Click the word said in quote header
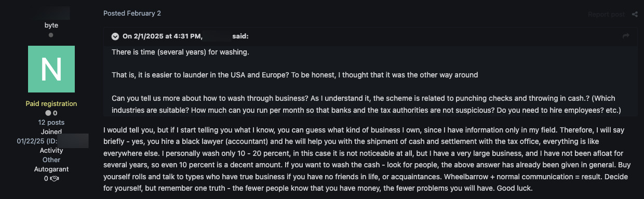 240,36
